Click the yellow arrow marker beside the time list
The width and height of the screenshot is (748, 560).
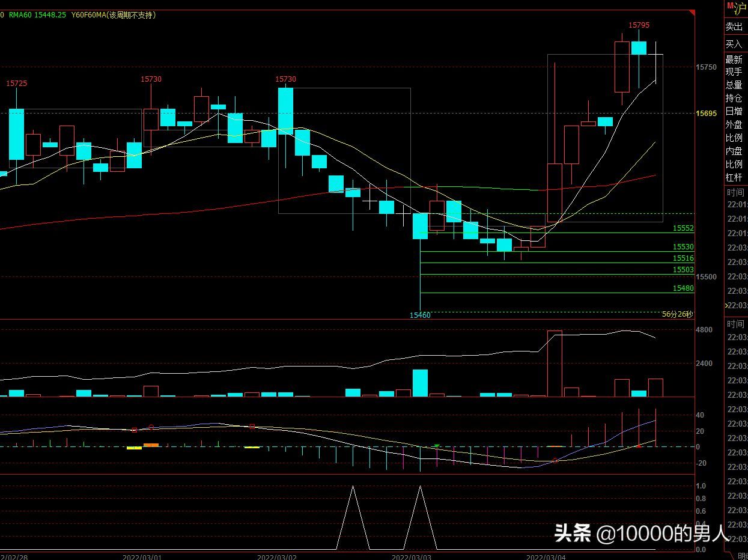tap(727, 305)
